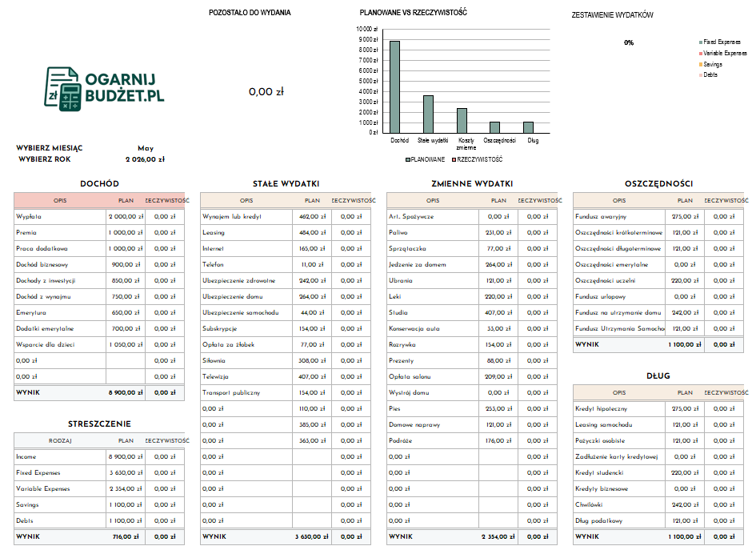
Task: Select the Variable Expenses legend marker
Action: click(699, 53)
